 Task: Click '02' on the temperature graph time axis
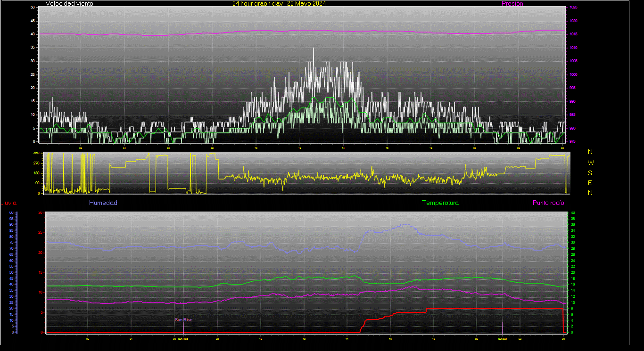[88, 339]
